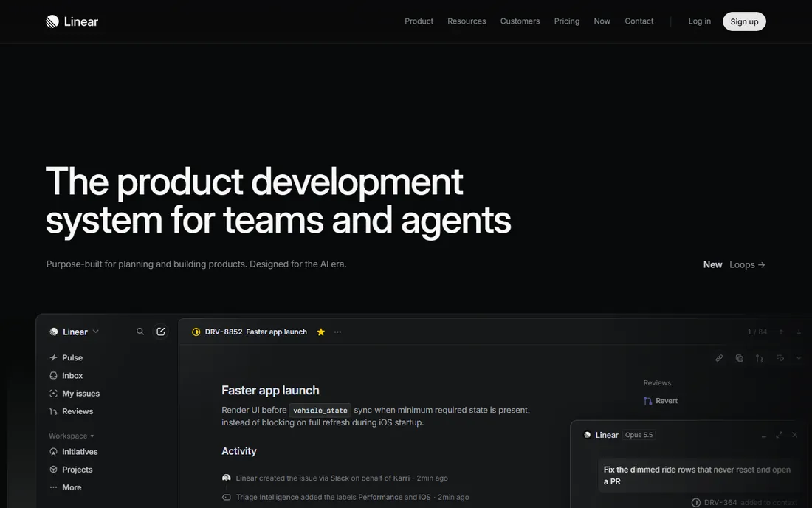The image size is (812, 508).
Task: Open Pricing in top navigation
Action: tap(566, 21)
